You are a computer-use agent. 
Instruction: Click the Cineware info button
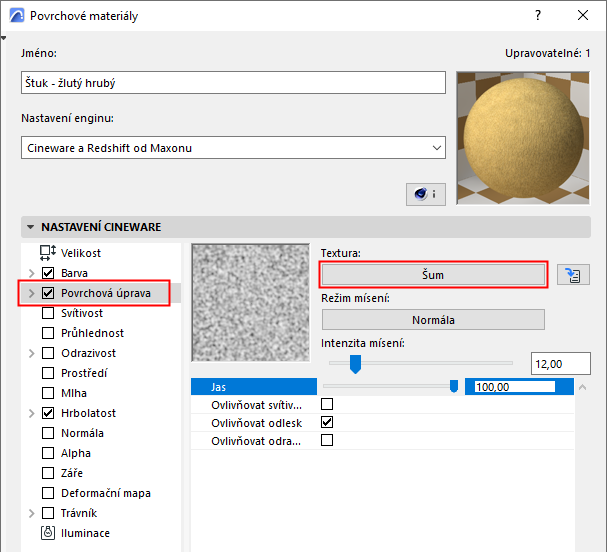click(425, 194)
